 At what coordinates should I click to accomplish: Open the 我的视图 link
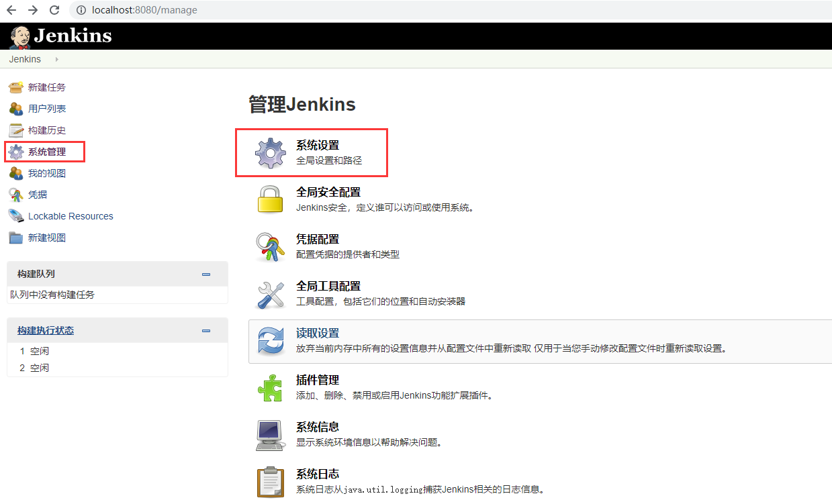tap(47, 173)
